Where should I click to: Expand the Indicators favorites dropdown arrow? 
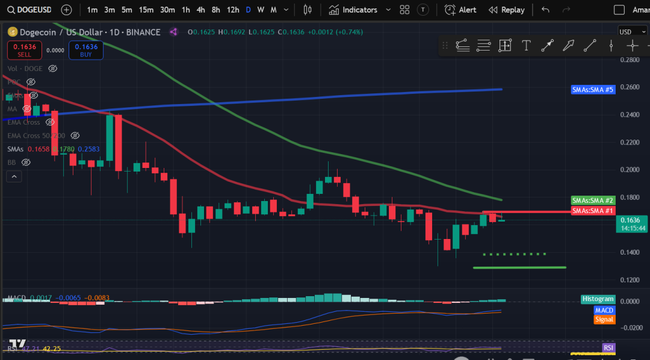tap(388, 10)
